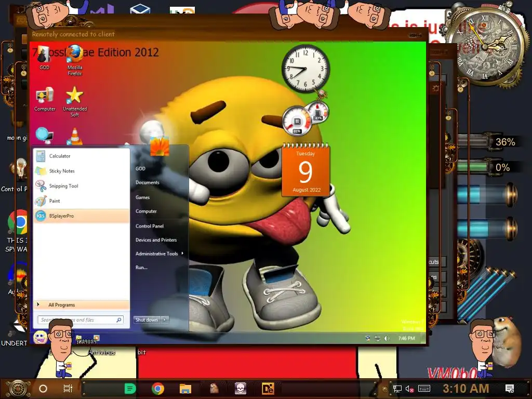
Task: Click the host taskbar clock 3:10 AM
Action: coord(465,389)
